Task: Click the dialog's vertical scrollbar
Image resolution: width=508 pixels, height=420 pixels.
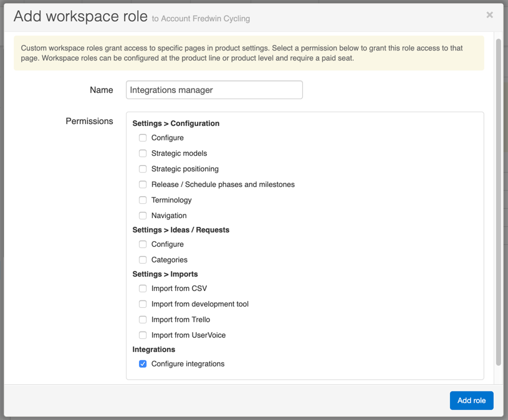Action: pos(498,199)
